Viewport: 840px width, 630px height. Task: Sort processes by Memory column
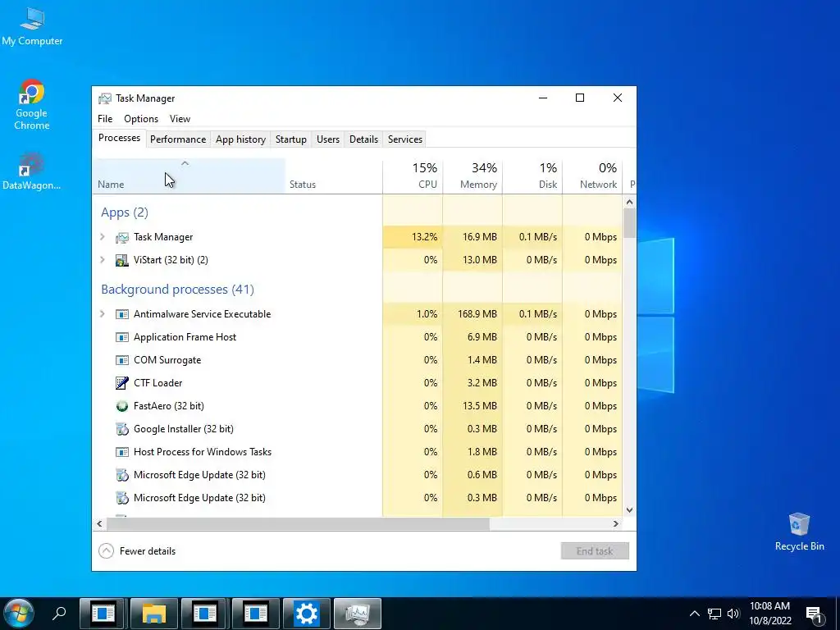tap(472, 176)
